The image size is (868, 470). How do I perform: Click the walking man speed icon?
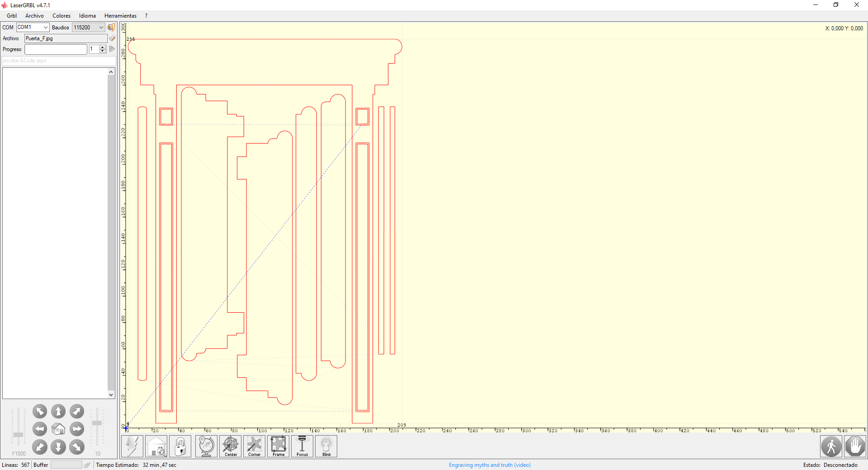[831, 446]
